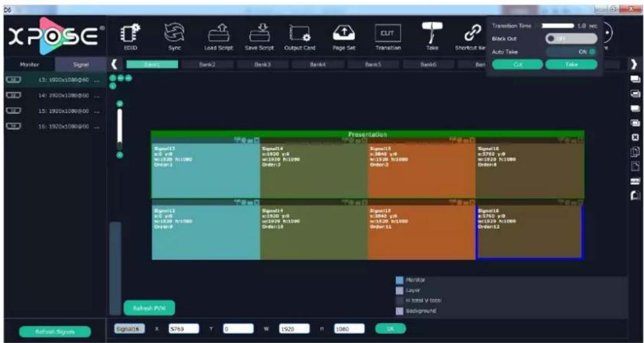Show previous banks with left arrow

pos(115,64)
